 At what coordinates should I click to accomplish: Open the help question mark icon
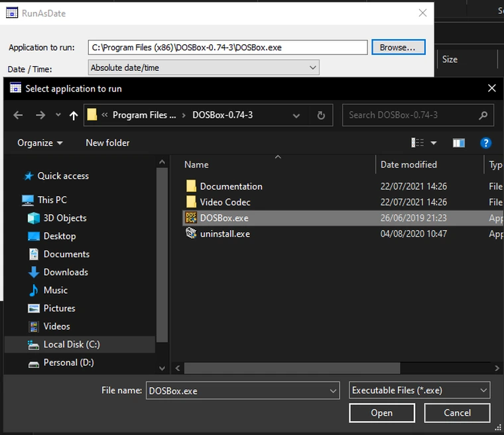485,143
